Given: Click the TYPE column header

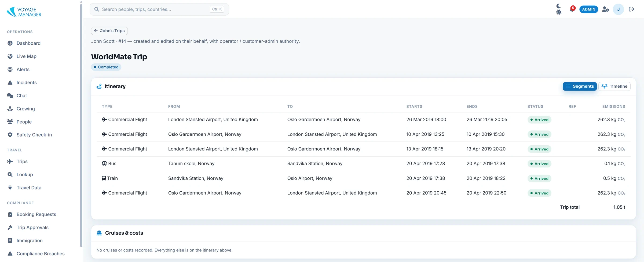Looking at the screenshot, I should point(107,106).
